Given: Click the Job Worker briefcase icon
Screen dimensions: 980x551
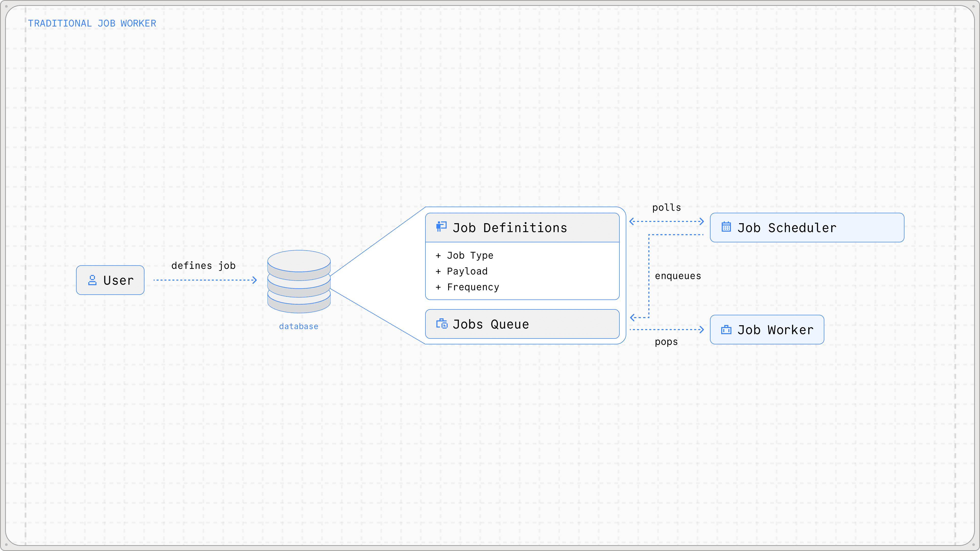Looking at the screenshot, I should [x=726, y=330].
